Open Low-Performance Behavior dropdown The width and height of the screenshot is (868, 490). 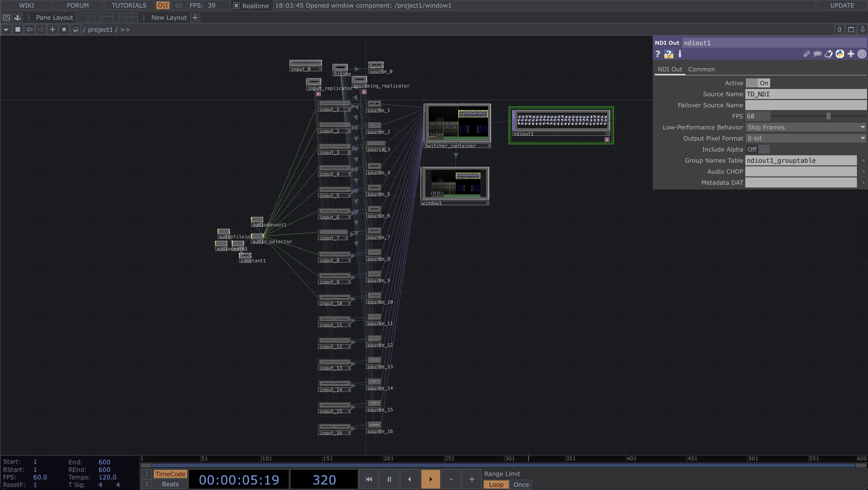click(805, 127)
